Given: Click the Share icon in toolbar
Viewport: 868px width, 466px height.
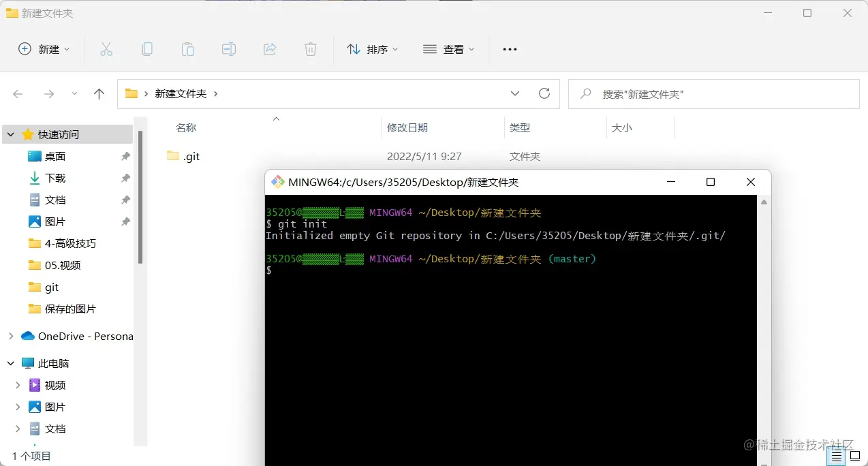Looking at the screenshot, I should click(270, 49).
